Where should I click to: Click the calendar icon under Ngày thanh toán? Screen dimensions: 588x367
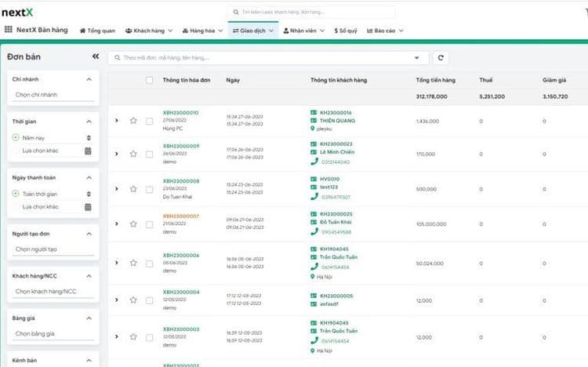[x=88, y=206]
